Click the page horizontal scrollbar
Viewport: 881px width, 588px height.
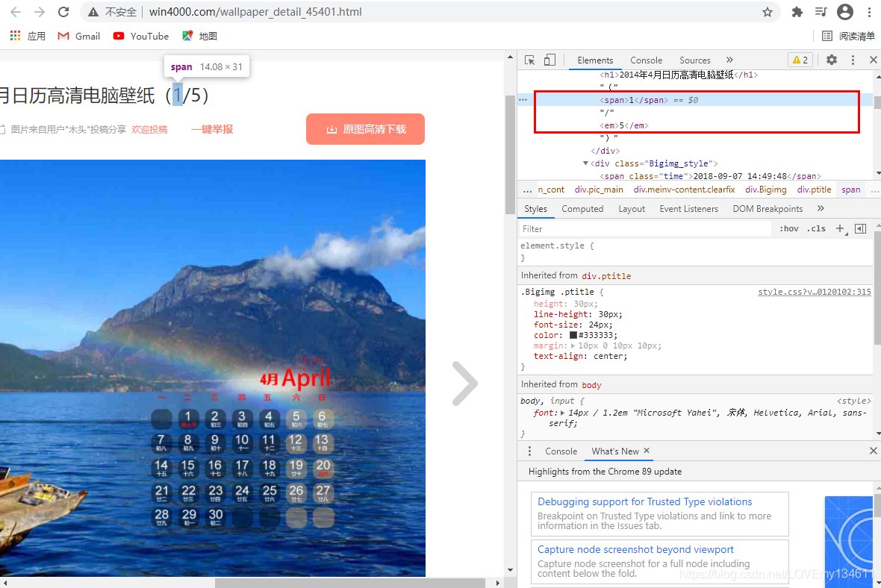tap(349, 583)
